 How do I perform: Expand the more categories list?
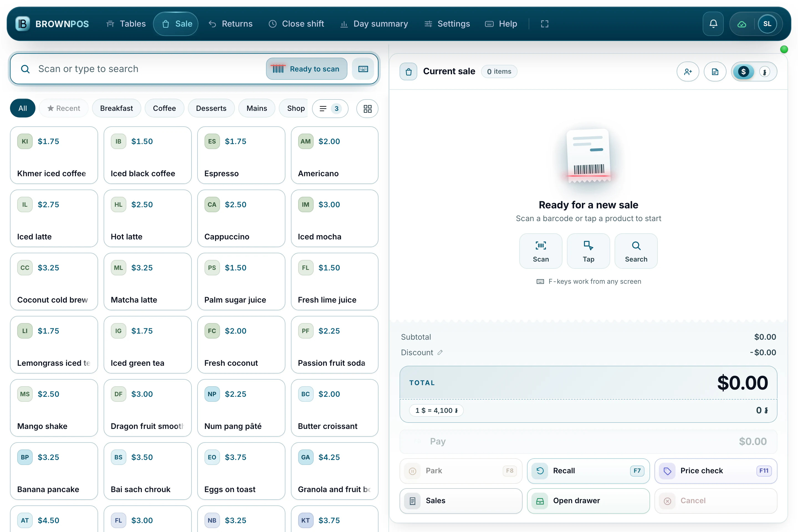330,109
